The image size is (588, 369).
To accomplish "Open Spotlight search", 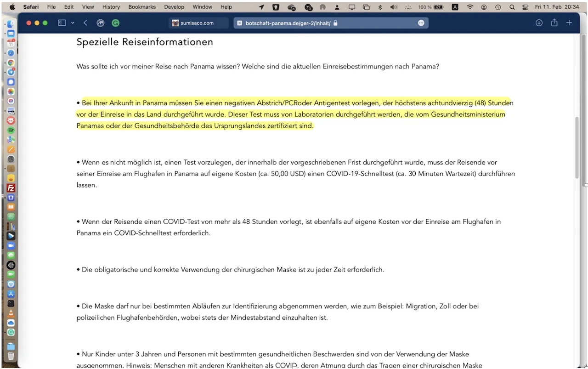I will point(512,7).
